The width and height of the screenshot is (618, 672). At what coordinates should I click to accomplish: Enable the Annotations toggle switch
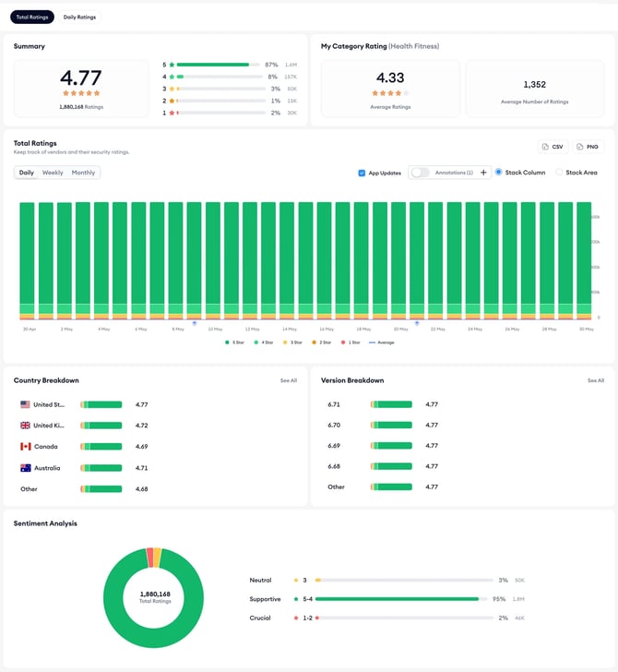(420, 173)
